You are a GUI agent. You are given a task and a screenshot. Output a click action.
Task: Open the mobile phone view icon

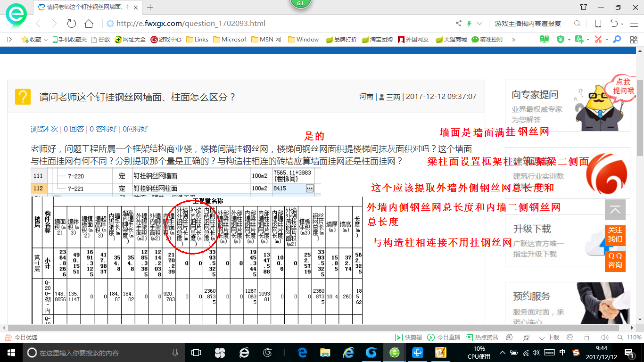pos(598,24)
